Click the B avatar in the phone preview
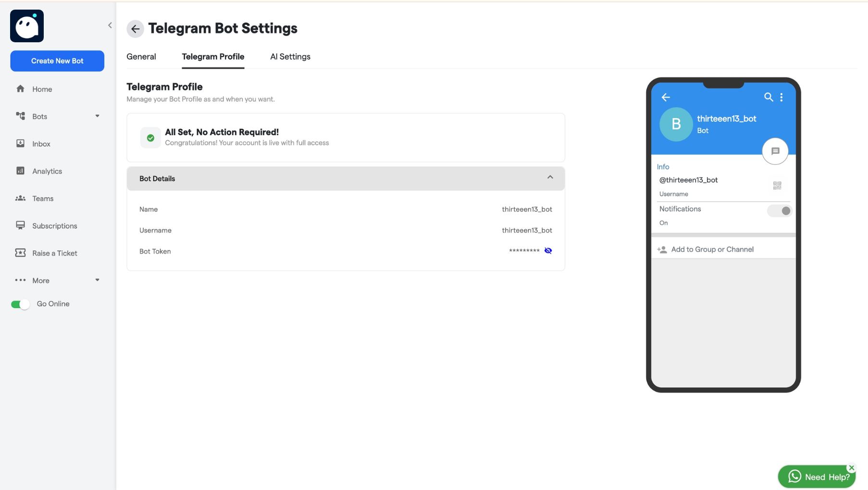The image size is (868, 490). (x=676, y=124)
